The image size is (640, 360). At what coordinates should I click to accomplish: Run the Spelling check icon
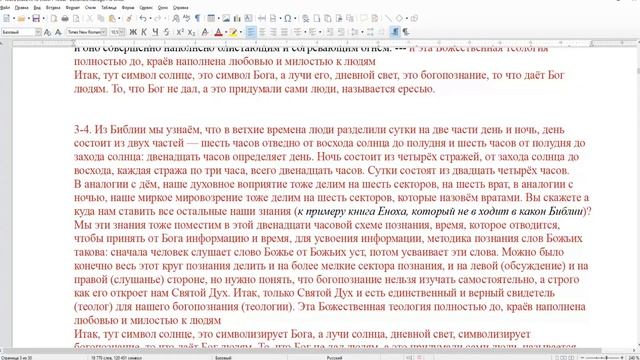tap(187, 18)
